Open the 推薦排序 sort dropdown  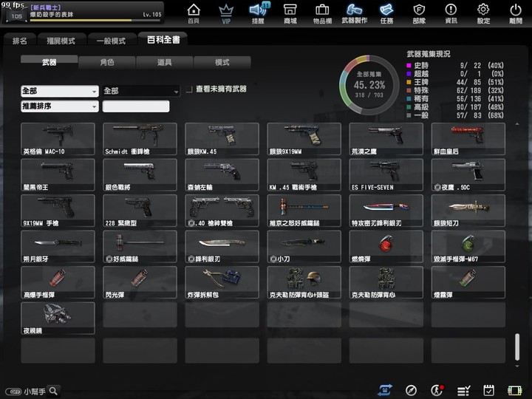coord(60,106)
